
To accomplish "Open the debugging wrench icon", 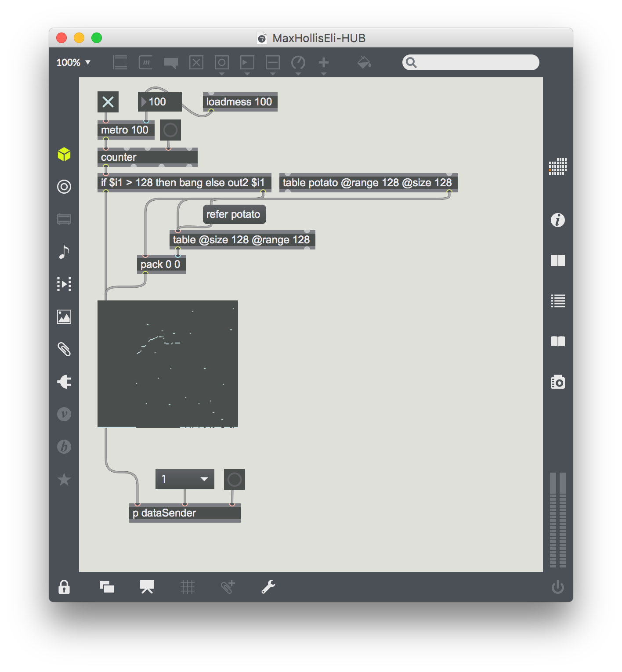I will pos(268,587).
